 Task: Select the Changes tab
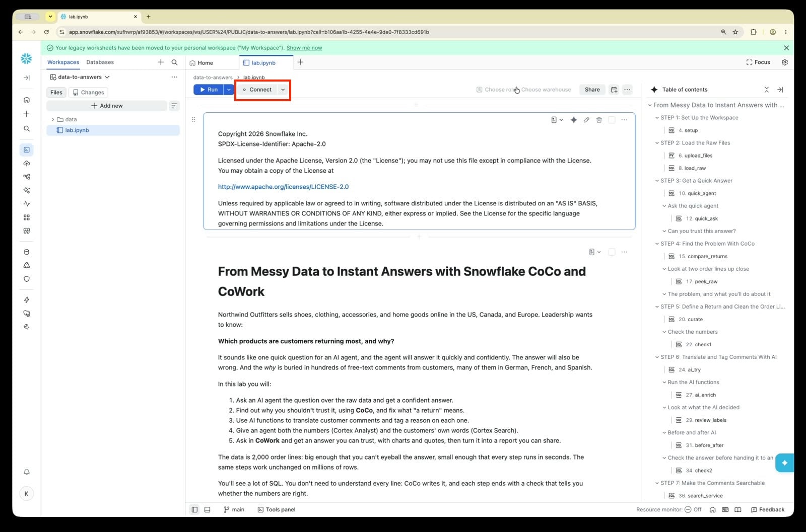click(x=89, y=92)
